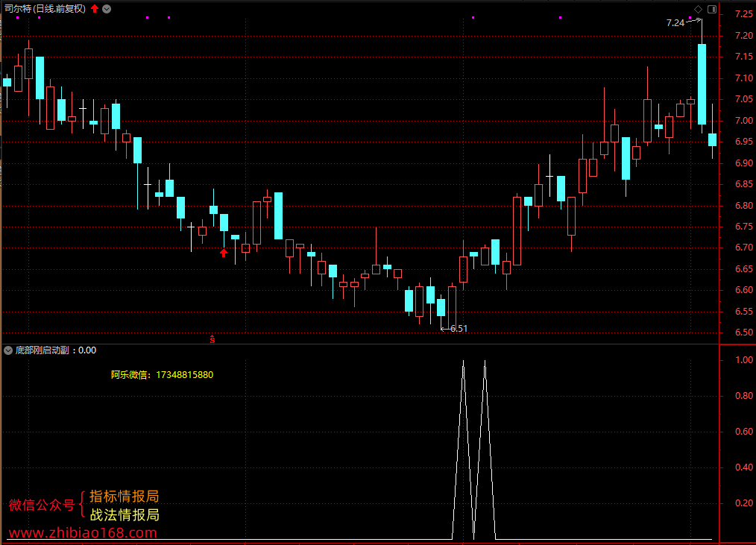Click the 7.05 price axis label
The height and width of the screenshot is (545, 756).
tap(744, 99)
